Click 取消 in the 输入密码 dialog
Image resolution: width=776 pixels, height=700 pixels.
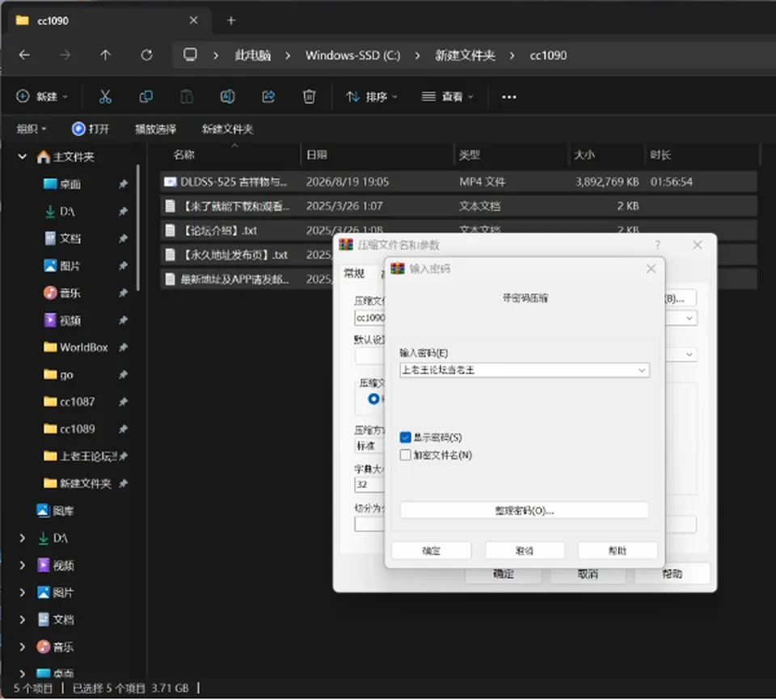coord(525,550)
